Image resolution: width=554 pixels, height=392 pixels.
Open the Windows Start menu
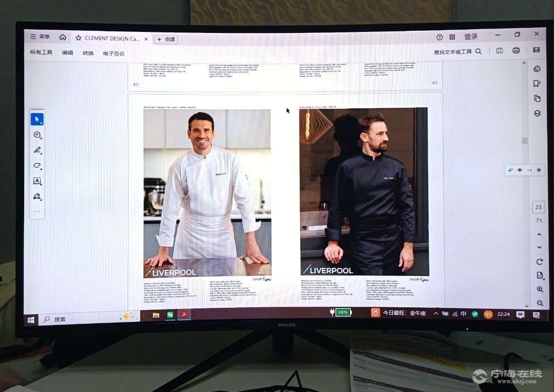coord(31,320)
